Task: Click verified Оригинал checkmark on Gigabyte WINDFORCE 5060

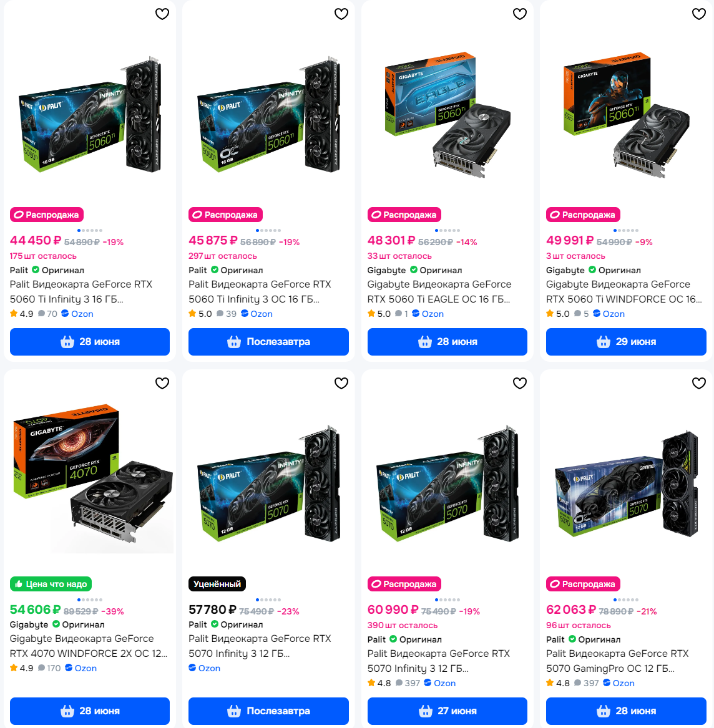Action: 592,269
